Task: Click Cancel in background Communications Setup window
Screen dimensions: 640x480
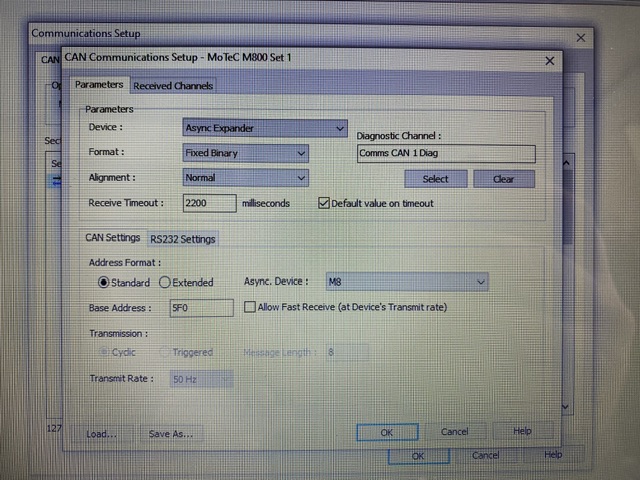Action: click(x=485, y=456)
